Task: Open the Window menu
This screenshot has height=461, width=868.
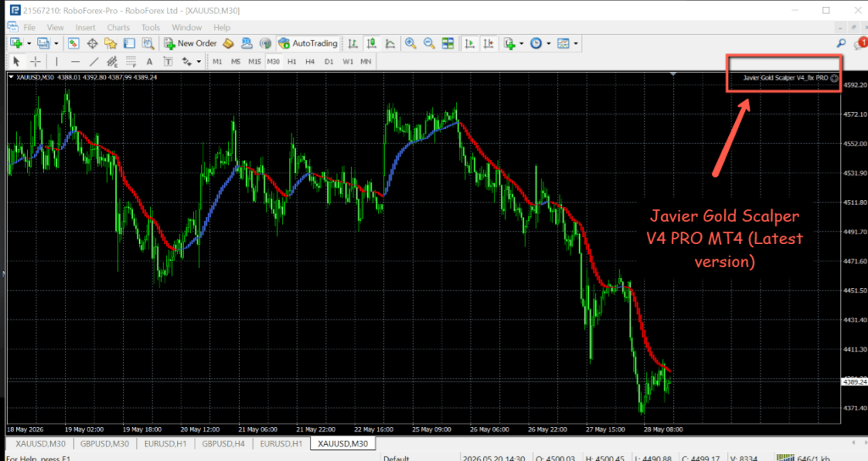Action: (x=186, y=27)
